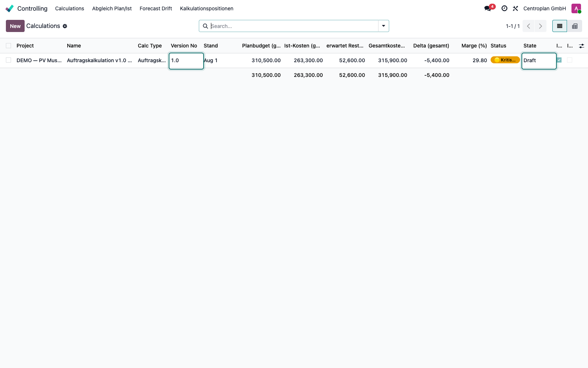Click row Ist-Kosten value 263,300.00

click(308, 60)
